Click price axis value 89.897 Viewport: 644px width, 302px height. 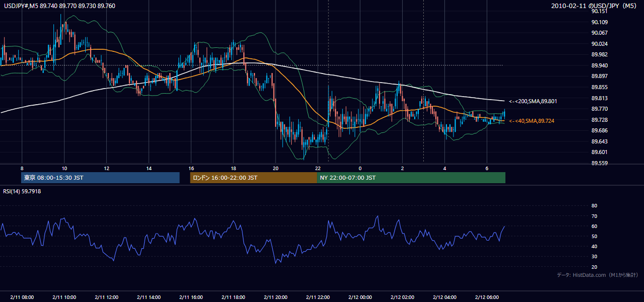click(x=599, y=76)
